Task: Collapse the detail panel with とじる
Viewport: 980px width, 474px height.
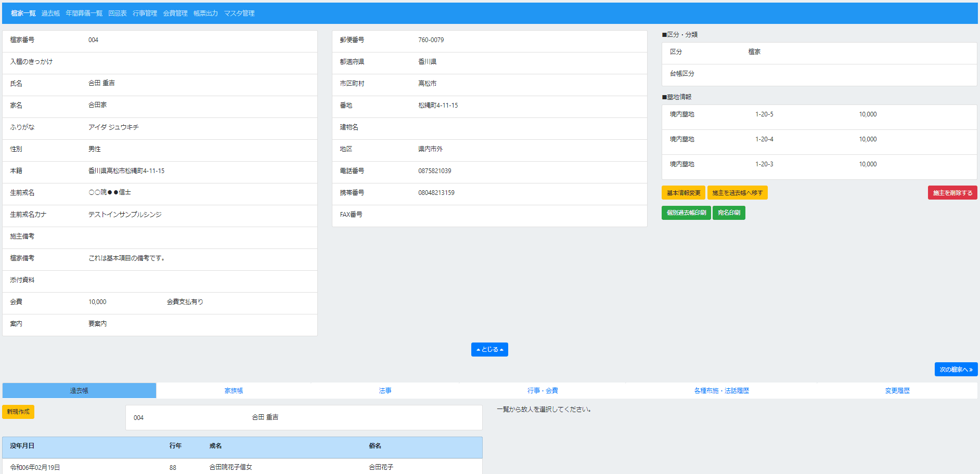Action: tap(489, 349)
